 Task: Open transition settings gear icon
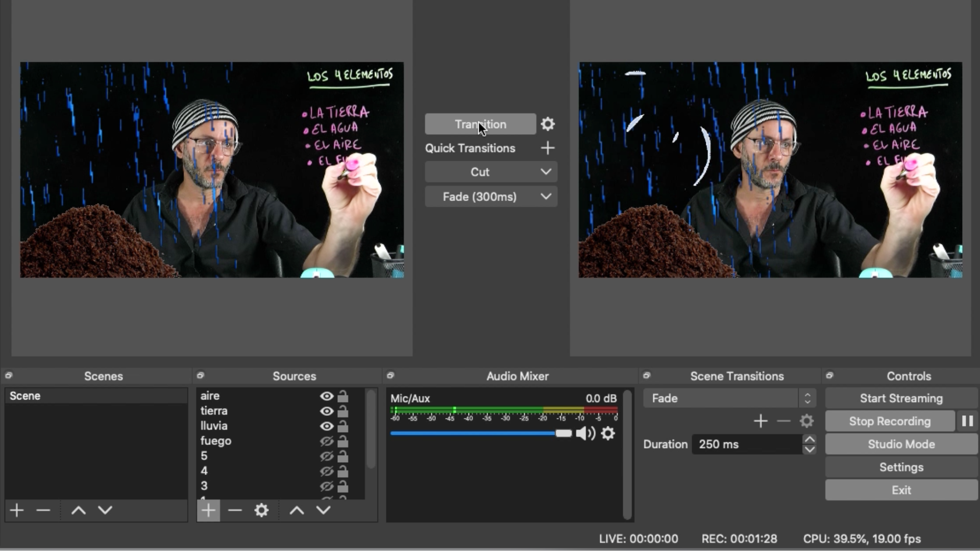548,124
